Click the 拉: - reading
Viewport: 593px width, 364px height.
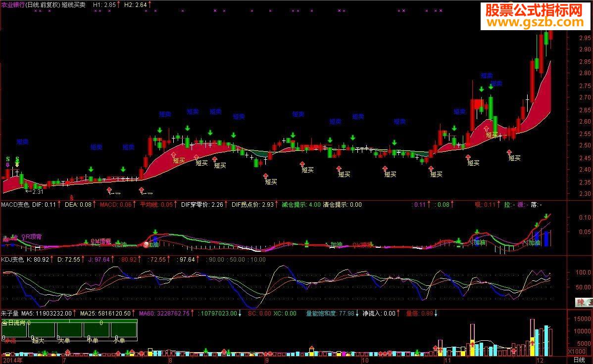[509, 204]
